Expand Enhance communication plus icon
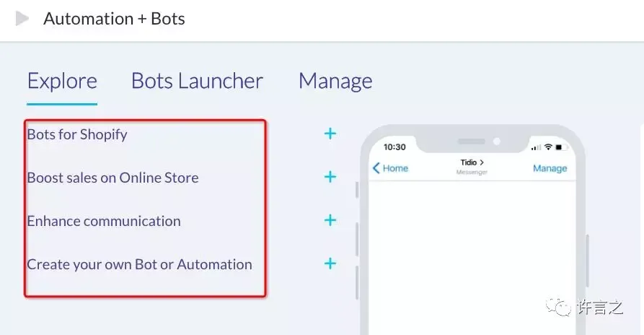The image size is (644, 335). [330, 220]
